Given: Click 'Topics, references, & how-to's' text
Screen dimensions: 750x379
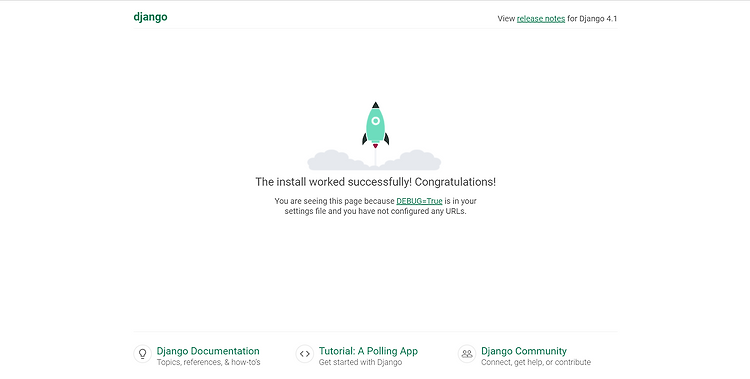Looking at the screenshot, I should pos(209,362).
